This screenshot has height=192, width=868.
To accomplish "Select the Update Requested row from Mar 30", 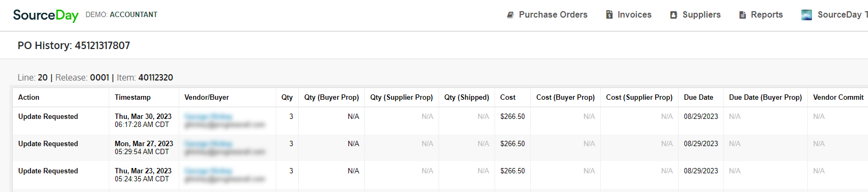I will tap(440, 121).
